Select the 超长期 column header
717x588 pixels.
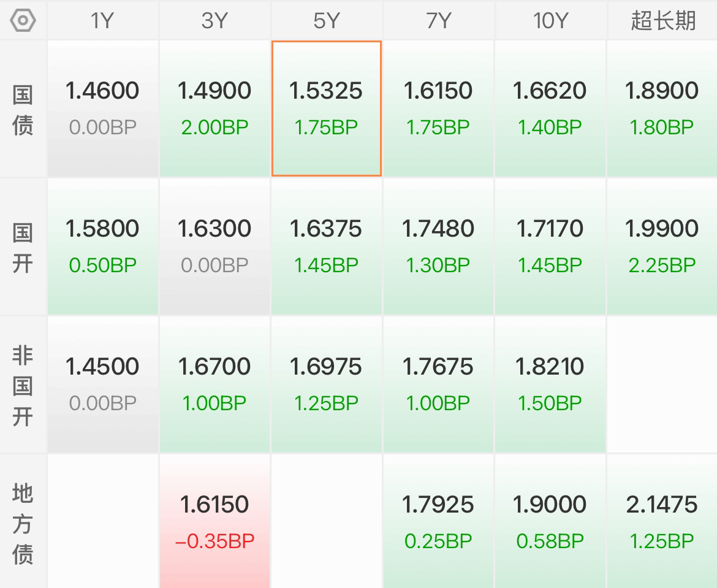click(x=662, y=20)
